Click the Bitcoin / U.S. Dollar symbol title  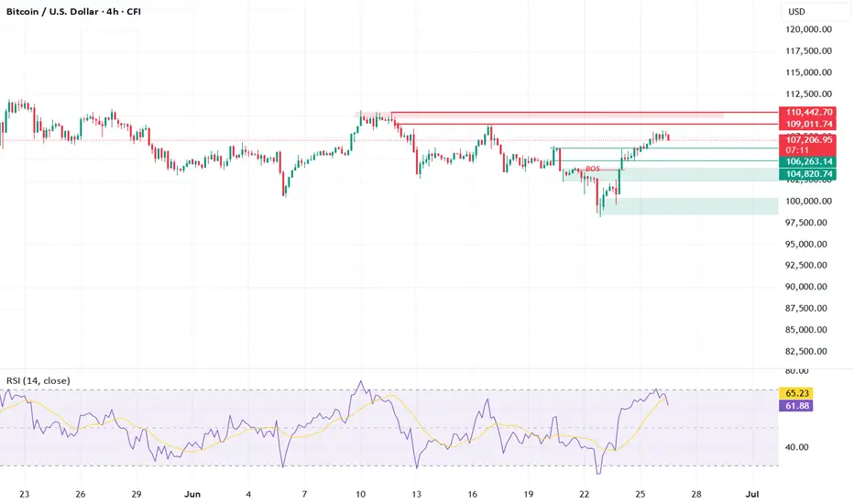click(52, 11)
